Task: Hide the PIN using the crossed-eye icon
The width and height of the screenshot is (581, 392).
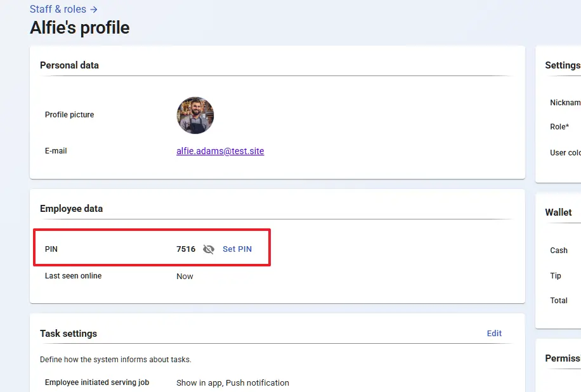Action: click(209, 249)
